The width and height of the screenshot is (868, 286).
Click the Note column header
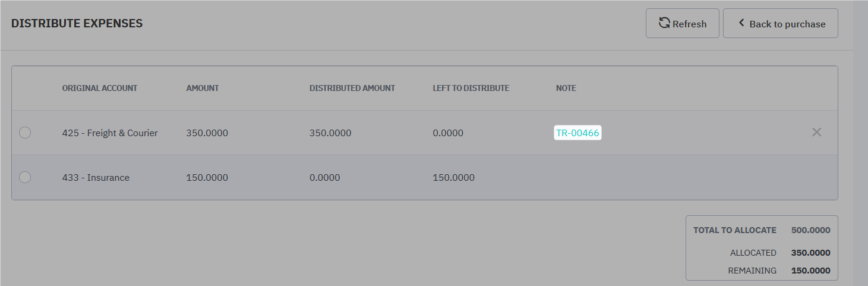(x=566, y=88)
